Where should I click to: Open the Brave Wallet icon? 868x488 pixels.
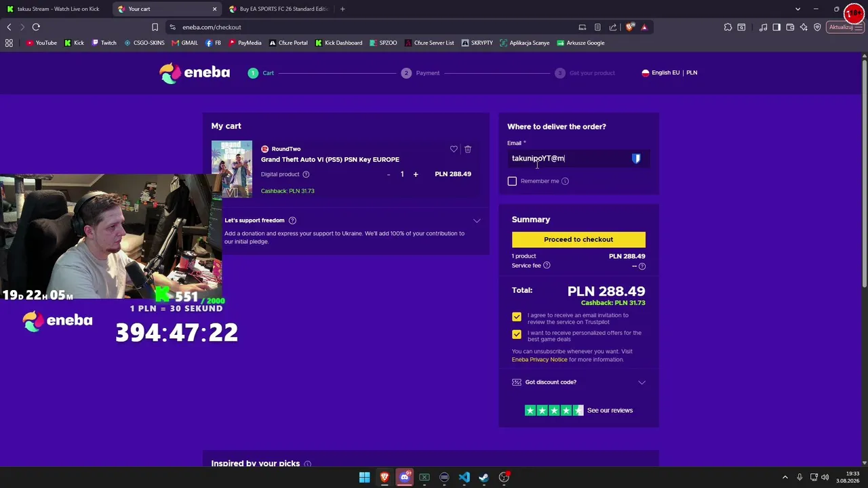pos(790,27)
